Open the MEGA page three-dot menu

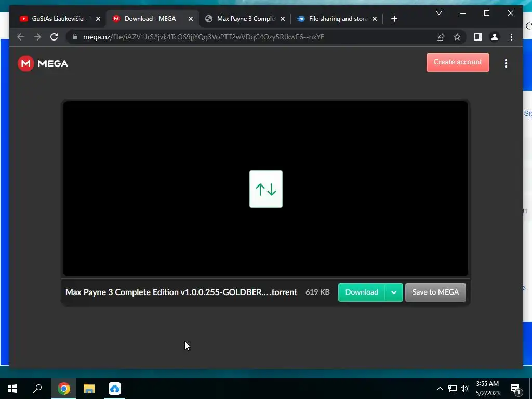coord(506,63)
